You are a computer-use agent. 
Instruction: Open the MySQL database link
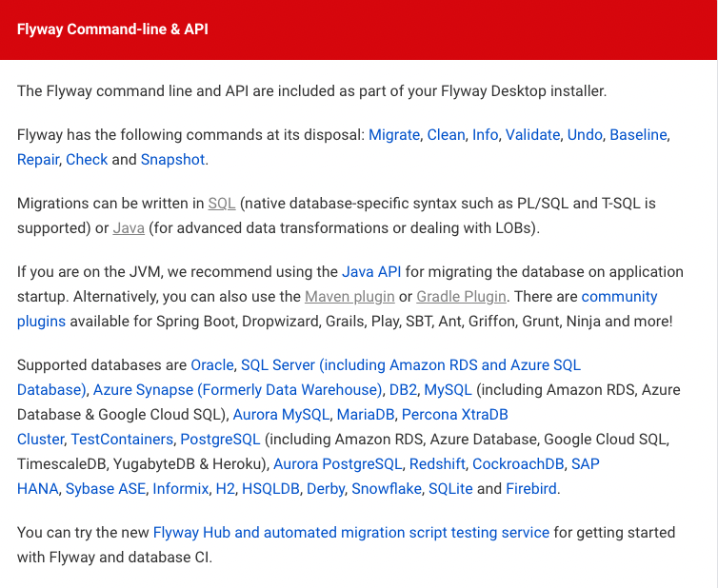pyautogui.click(x=448, y=390)
